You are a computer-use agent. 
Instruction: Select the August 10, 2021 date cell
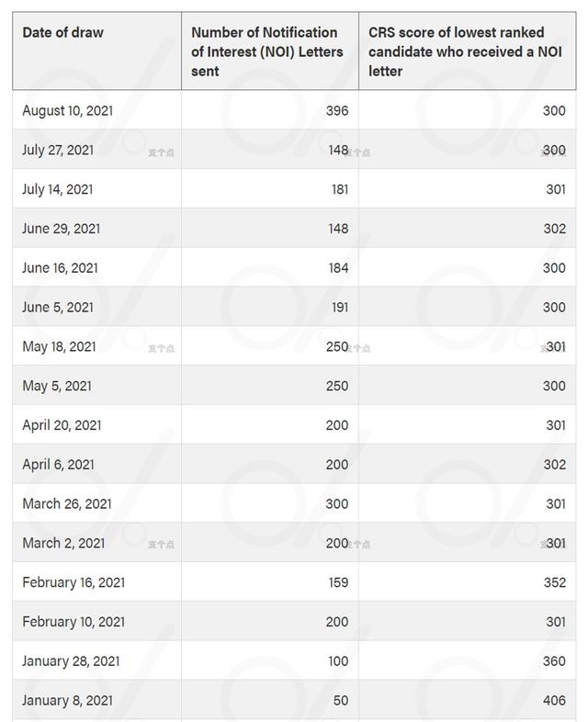(66, 110)
